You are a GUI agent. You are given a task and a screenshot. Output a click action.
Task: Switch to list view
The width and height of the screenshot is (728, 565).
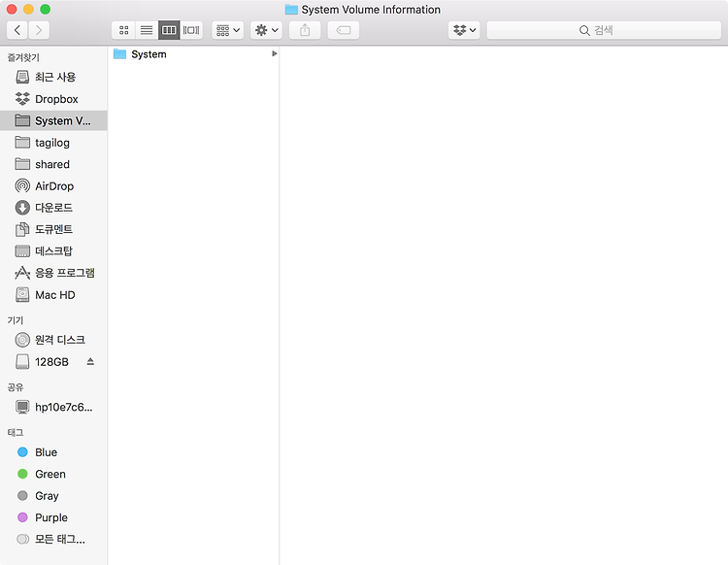pos(147,30)
